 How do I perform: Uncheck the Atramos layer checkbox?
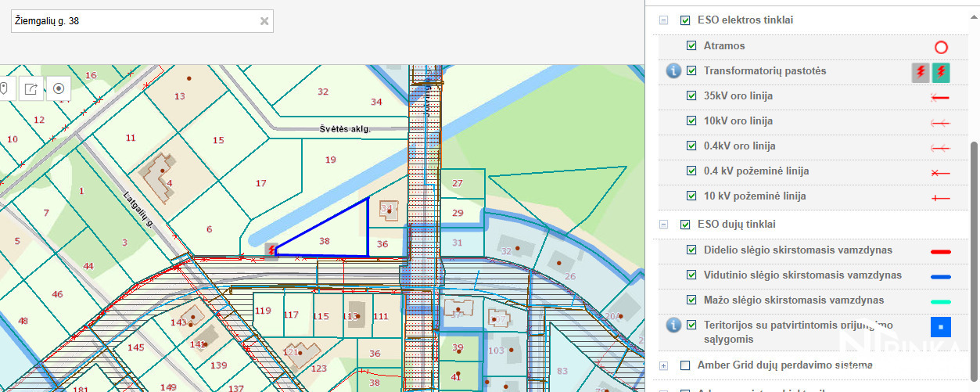pos(691,46)
